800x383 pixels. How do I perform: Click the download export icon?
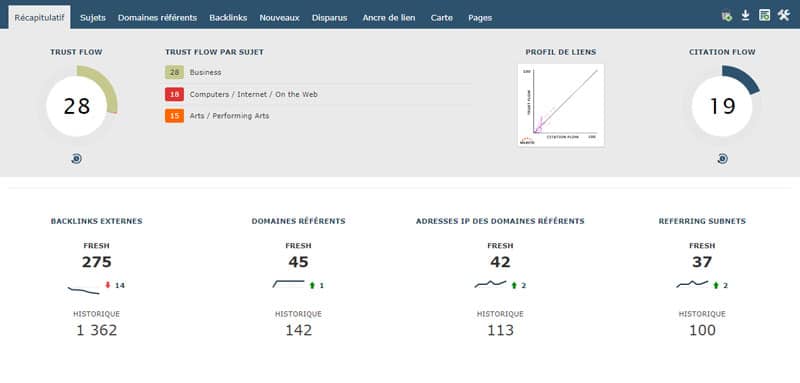coord(745,16)
